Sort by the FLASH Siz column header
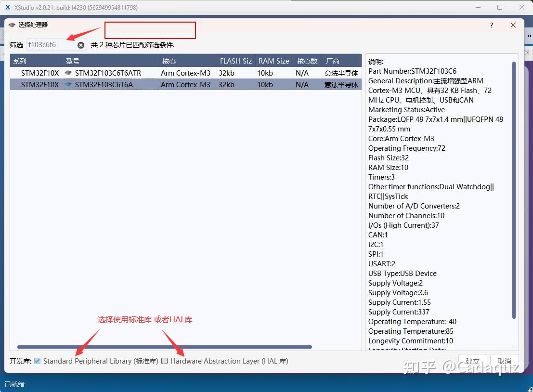 236,61
